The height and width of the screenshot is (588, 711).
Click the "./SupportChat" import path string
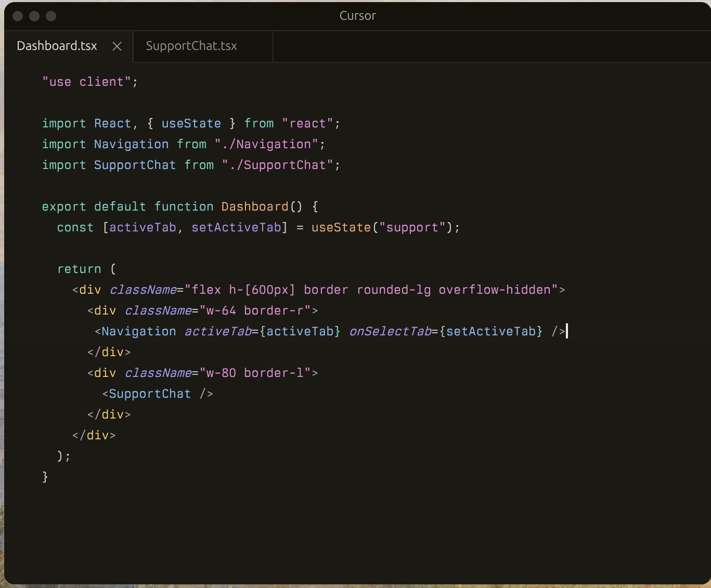click(277, 165)
